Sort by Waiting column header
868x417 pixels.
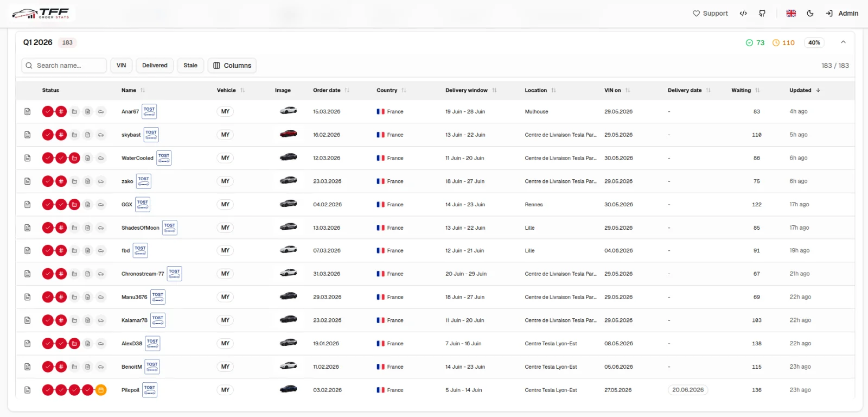[x=745, y=90]
